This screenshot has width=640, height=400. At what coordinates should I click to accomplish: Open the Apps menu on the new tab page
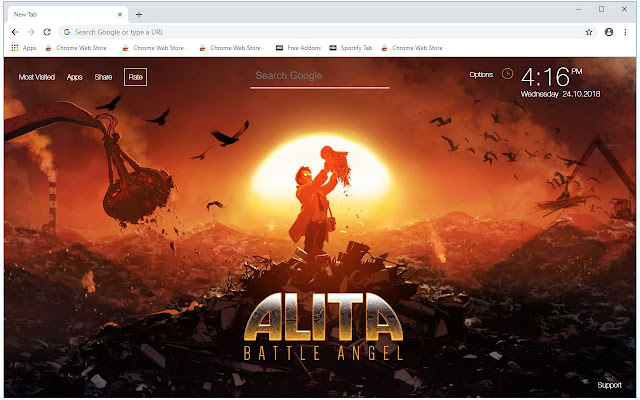[x=75, y=77]
